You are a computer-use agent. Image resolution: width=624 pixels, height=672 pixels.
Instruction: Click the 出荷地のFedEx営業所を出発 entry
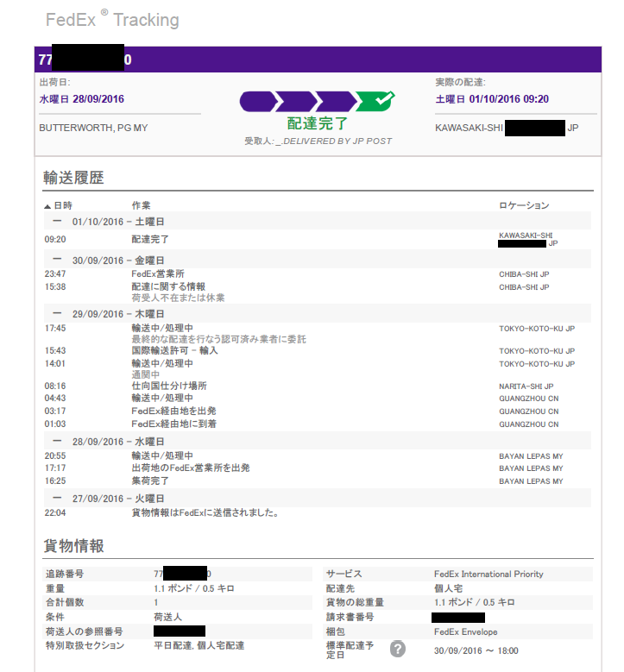pyautogui.click(x=191, y=468)
